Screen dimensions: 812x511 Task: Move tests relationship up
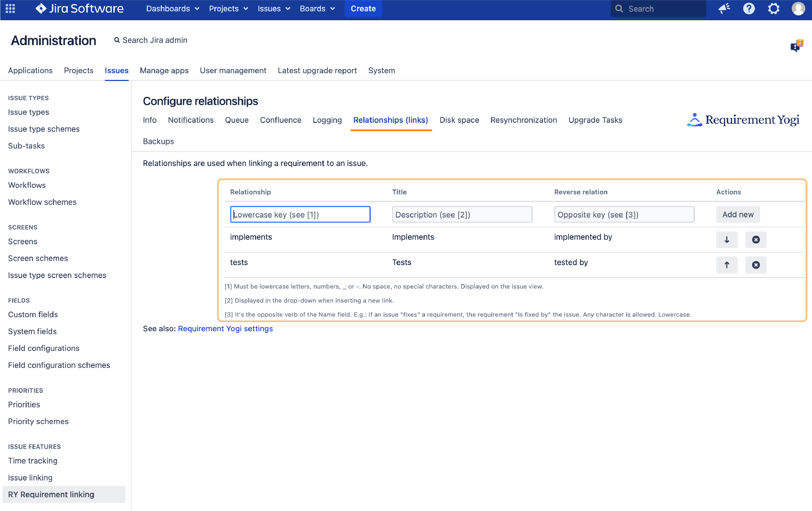point(726,265)
